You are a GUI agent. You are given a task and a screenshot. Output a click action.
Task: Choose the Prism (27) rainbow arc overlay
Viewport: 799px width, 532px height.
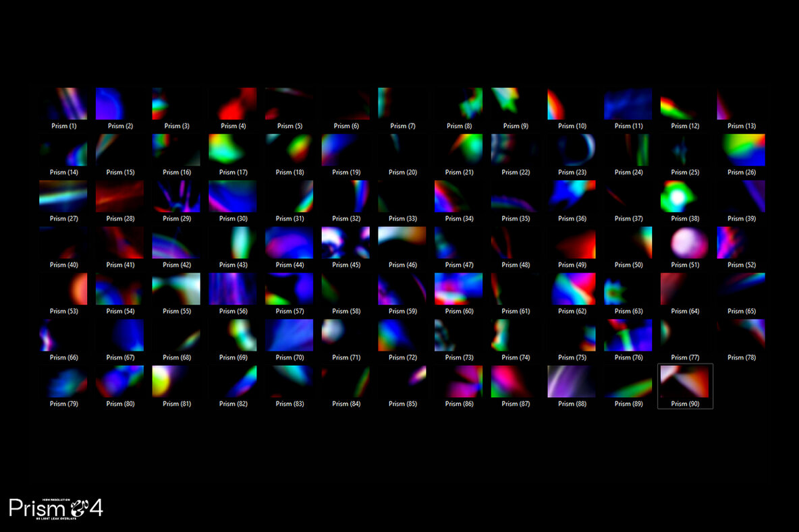pos(63,197)
